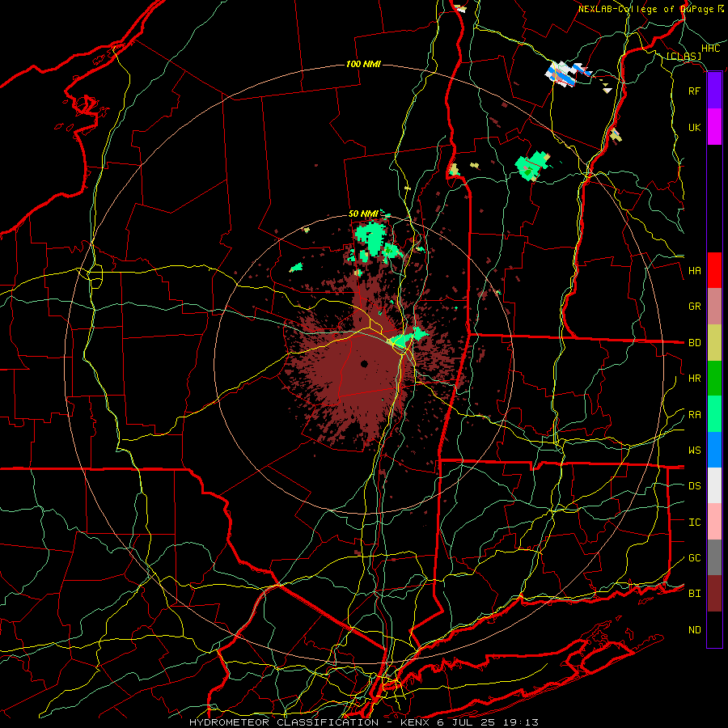Click the WS blue legend swatch
Screen dimensions: 728x728
(x=714, y=450)
